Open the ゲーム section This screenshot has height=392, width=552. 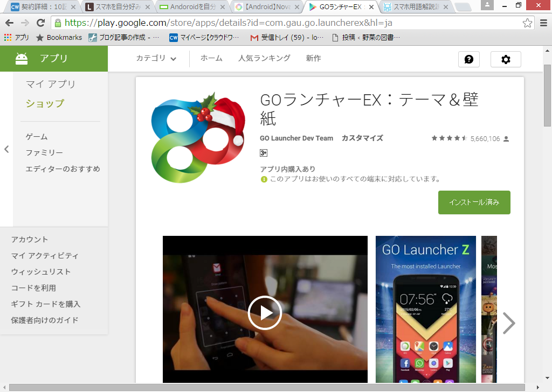(x=37, y=137)
